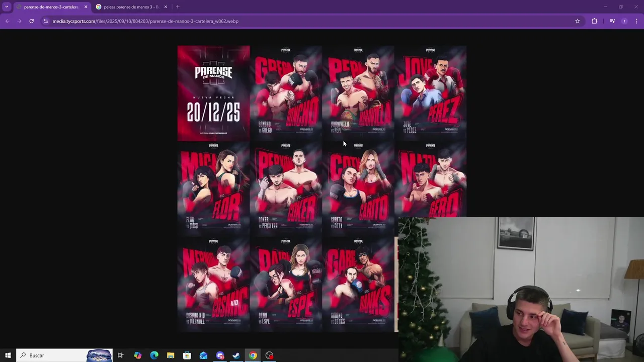Open File Explorer from the taskbar
644x362 pixels.
pos(171,355)
